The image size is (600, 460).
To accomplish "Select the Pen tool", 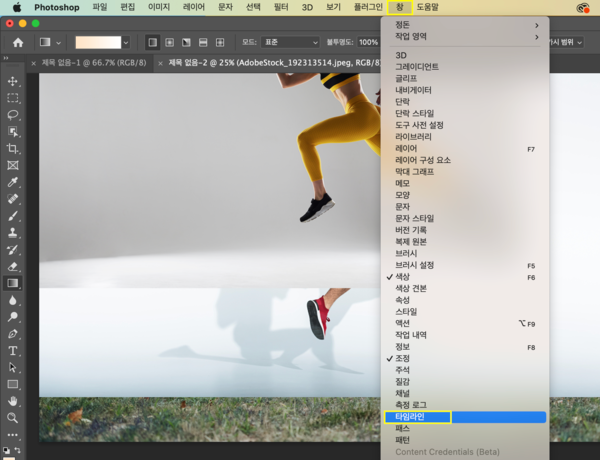I will 13,334.
